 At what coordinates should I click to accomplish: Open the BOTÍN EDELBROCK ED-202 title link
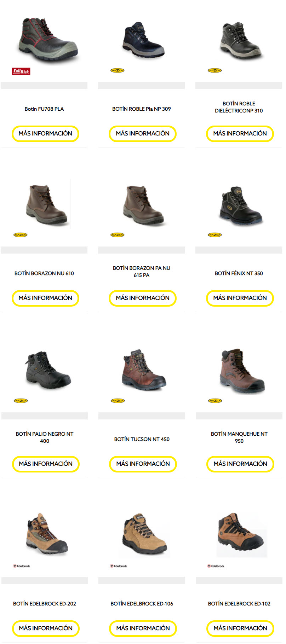pos(45,604)
